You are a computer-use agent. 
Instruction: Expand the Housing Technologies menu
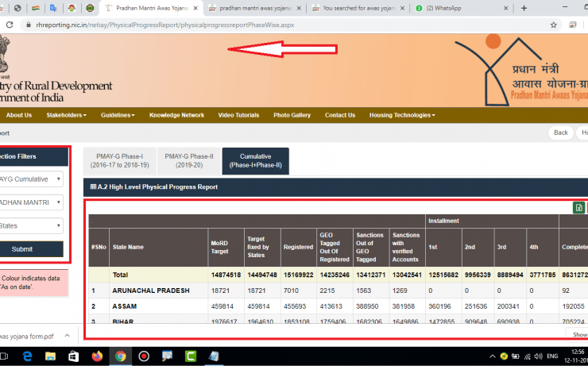coord(402,115)
